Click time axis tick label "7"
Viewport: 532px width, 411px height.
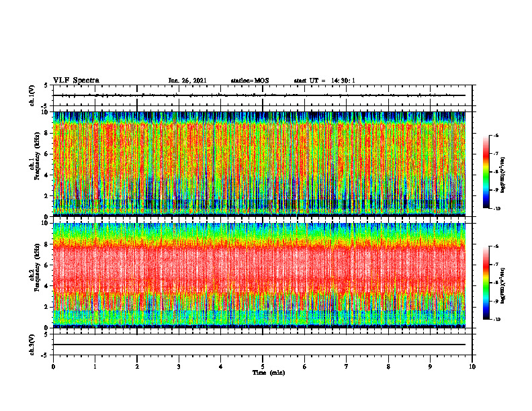347,367
